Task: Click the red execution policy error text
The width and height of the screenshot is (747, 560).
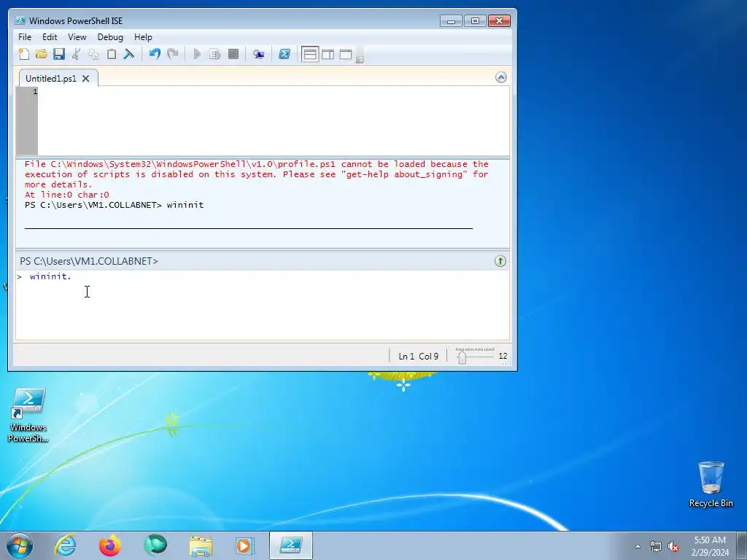Action: point(257,179)
